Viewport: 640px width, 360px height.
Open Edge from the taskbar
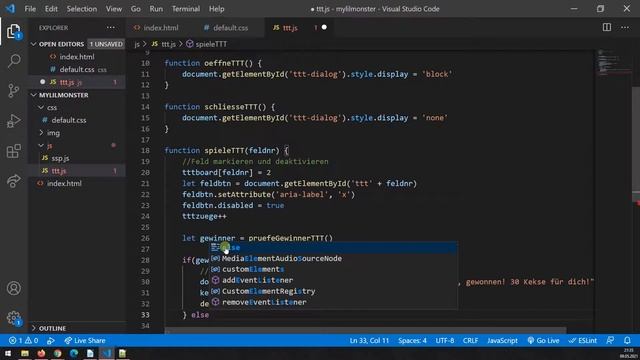74,353
